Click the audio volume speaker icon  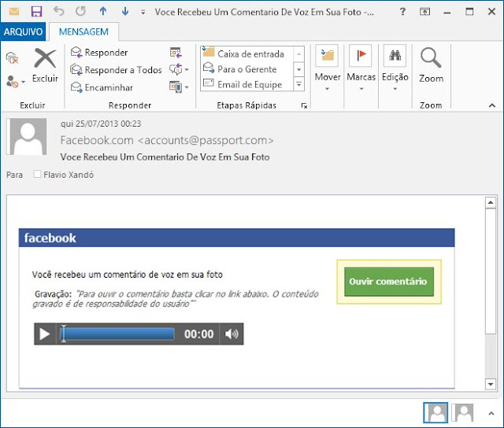232,334
